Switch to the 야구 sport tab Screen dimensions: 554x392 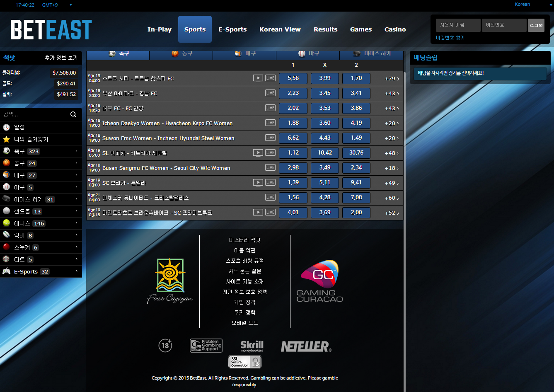pos(308,55)
